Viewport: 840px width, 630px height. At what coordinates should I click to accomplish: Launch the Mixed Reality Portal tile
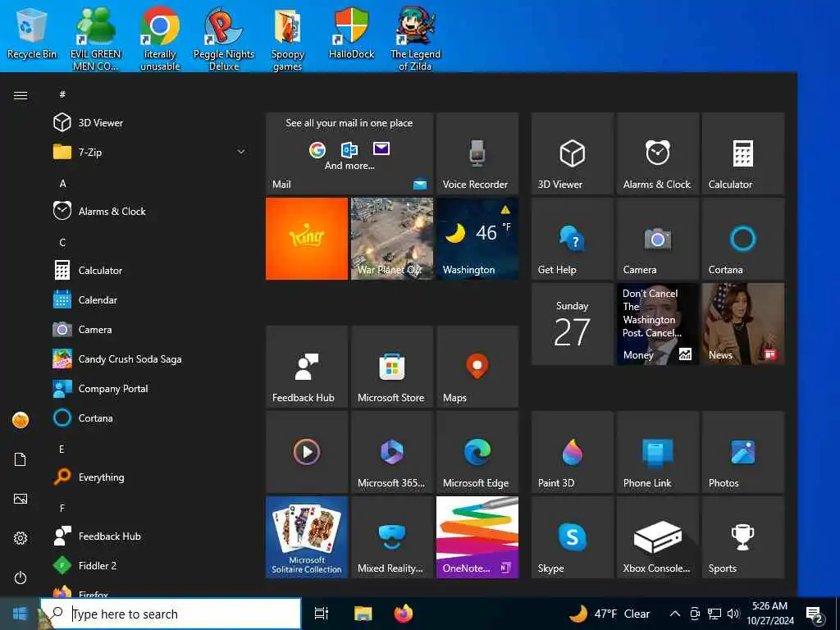(x=391, y=536)
